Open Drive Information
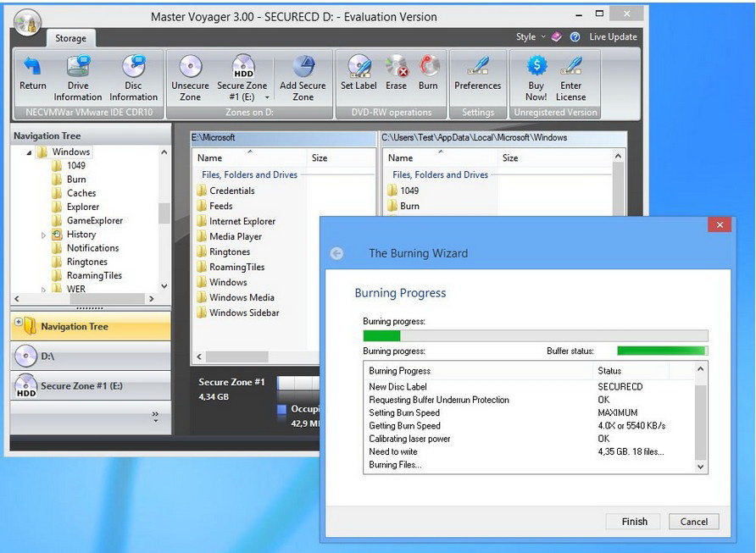Viewport: 756px width, 553px height. tap(78, 68)
